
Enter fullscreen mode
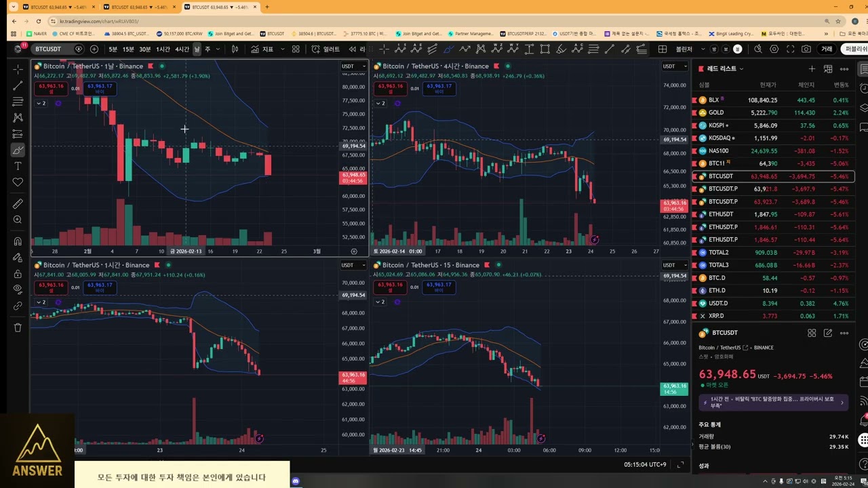[790, 49]
